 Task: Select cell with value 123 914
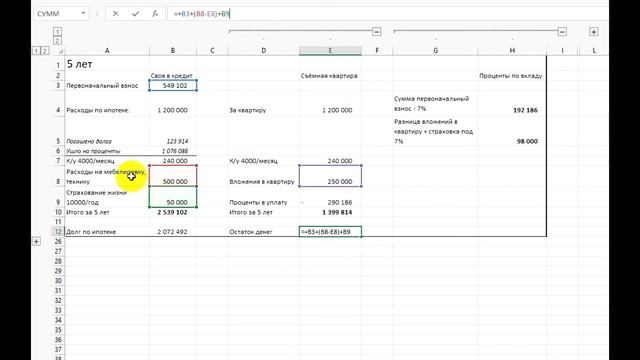click(x=173, y=131)
